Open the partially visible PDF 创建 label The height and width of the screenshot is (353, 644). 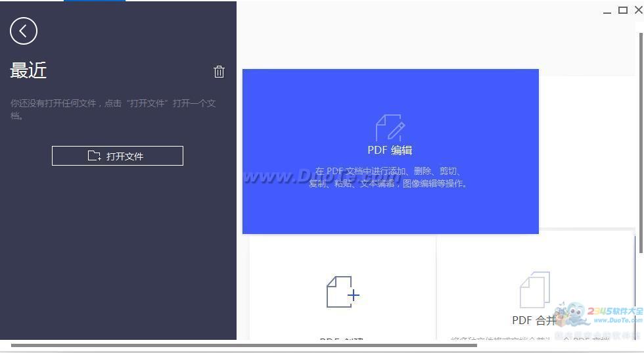pyautogui.click(x=342, y=339)
